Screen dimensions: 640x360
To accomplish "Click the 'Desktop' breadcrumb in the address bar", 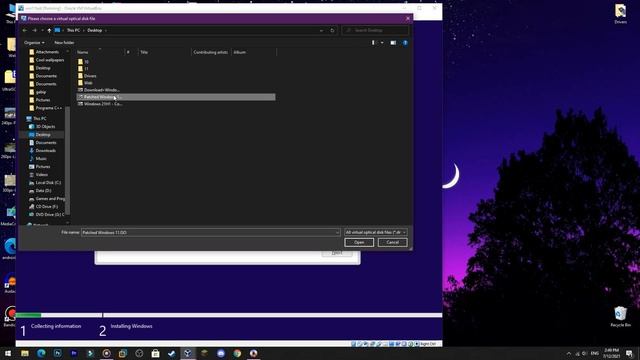I will coord(95,30).
